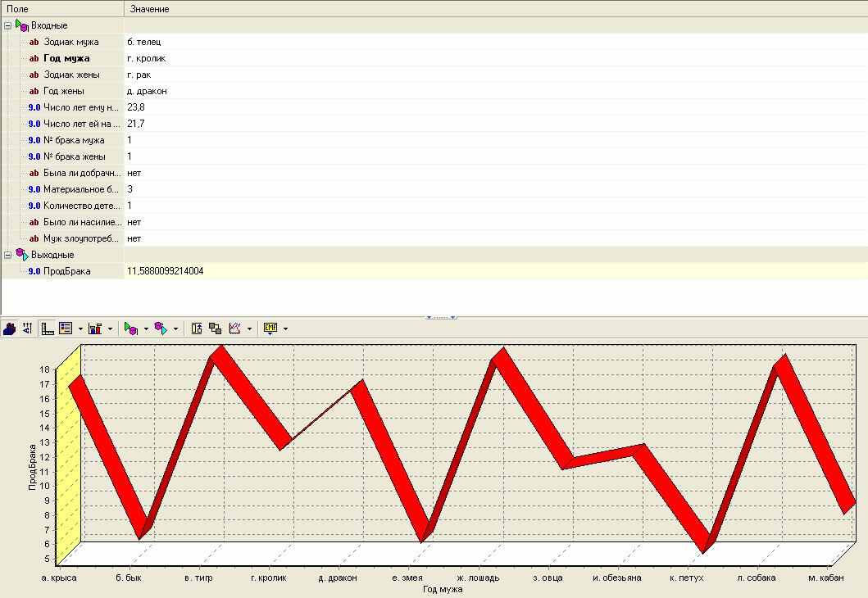The image size is (868, 598).
Task: Click the bar chart type icon
Action: 95,328
